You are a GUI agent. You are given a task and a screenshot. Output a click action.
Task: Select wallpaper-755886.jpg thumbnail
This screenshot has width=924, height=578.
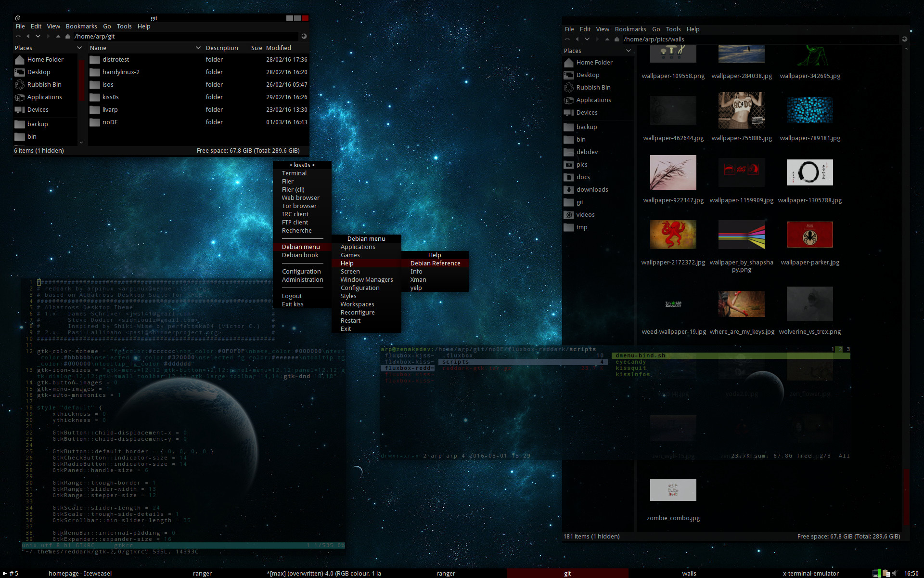(741, 110)
